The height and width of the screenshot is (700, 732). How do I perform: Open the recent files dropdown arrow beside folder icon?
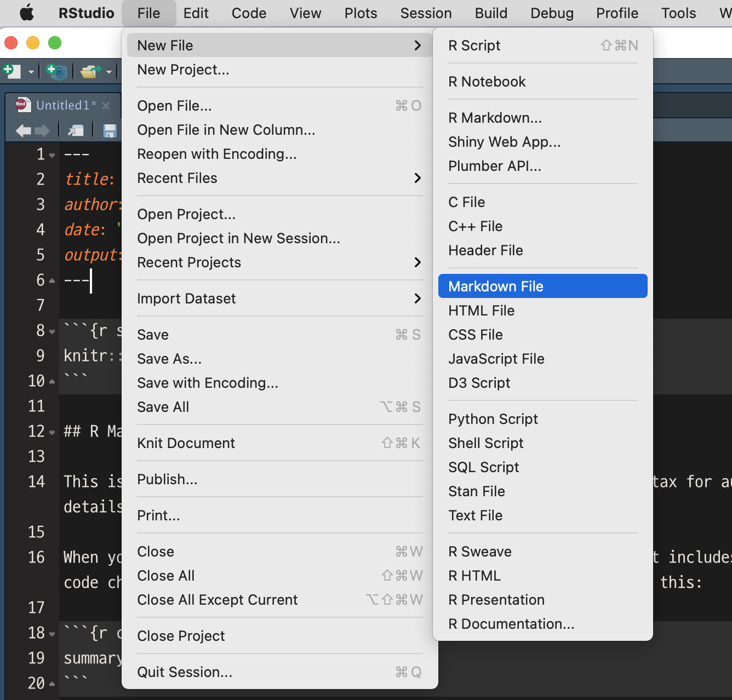109,72
